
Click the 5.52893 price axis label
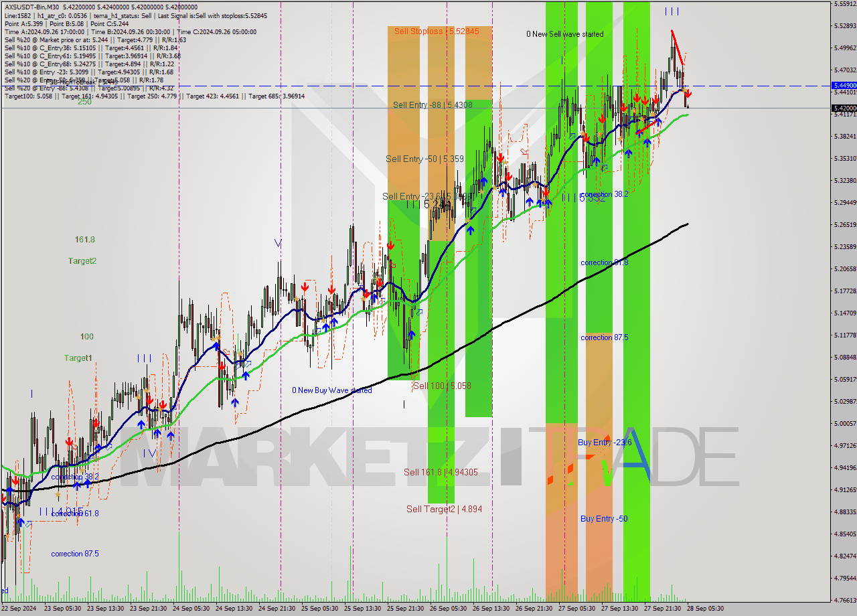click(x=844, y=25)
